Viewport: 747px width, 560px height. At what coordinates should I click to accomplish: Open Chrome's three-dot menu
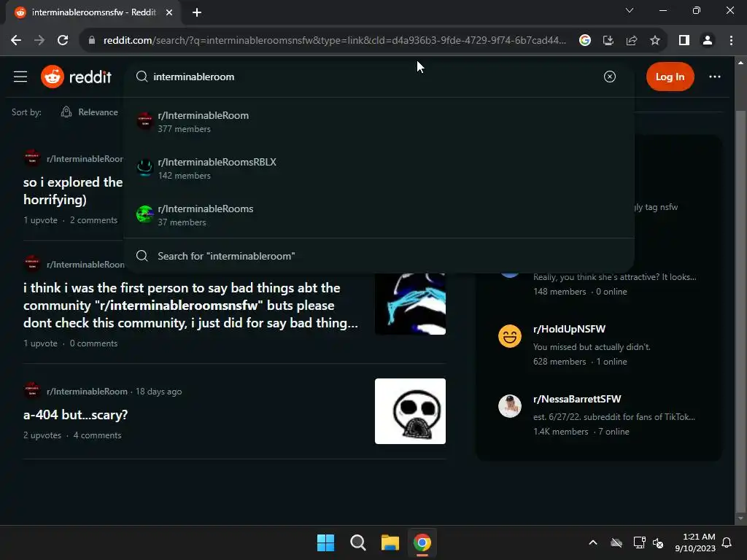pos(731,41)
